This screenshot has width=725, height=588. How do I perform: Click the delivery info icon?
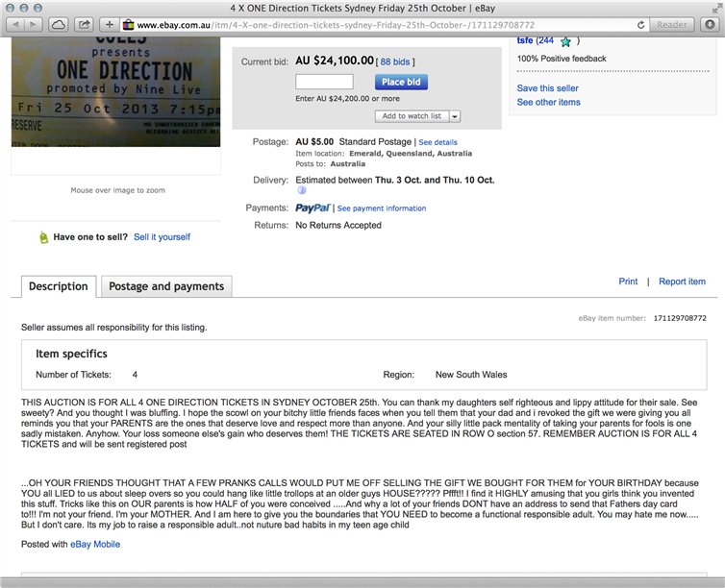tap(301, 190)
